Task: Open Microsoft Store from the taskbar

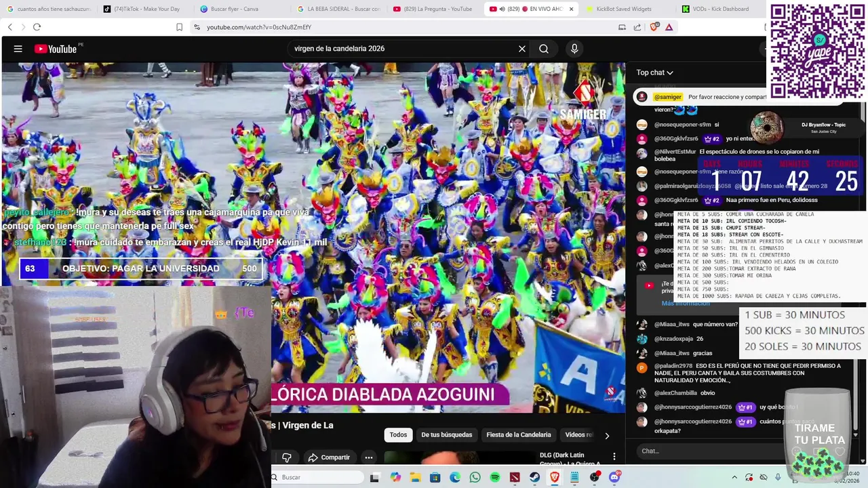Action: point(435,477)
